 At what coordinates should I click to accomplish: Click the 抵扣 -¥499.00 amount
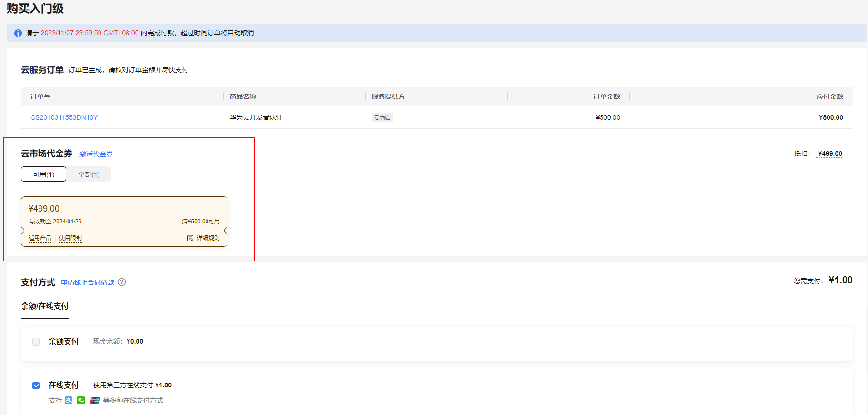[829, 154]
